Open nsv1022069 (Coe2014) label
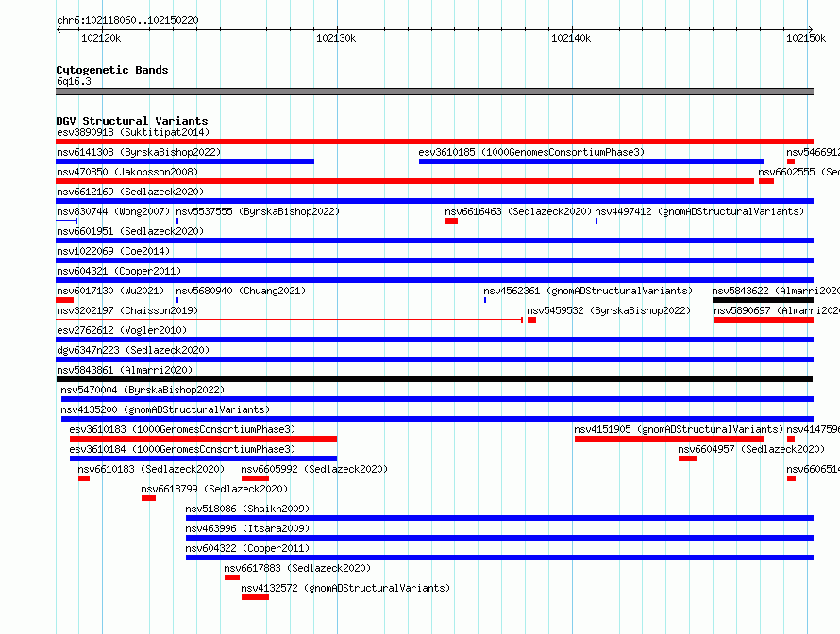Screen dimensions: 840x634 coord(113,251)
